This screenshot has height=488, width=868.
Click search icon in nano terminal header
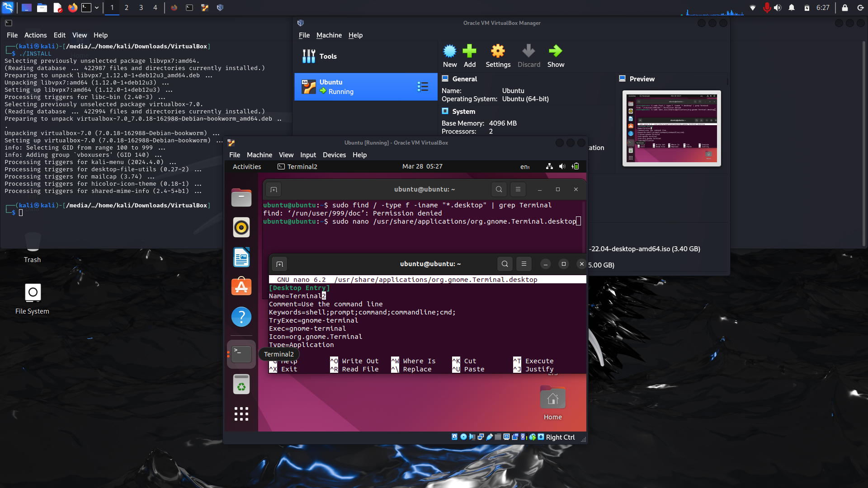[505, 264]
